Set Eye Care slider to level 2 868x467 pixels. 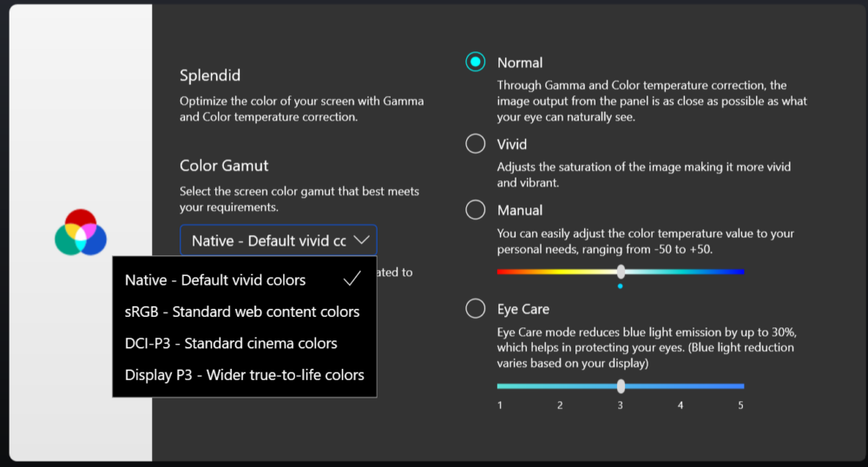coord(560,386)
